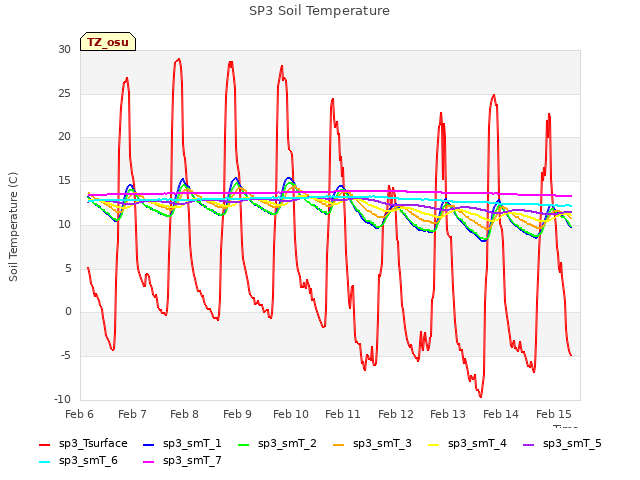This screenshot has height=480, width=640.
Task: Click the Feb 15 x-axis tick label
Action: tap(553, 414)
